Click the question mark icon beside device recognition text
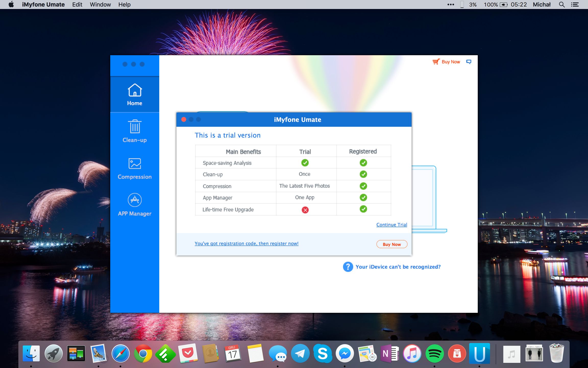This screenshot has width=588, height=368. [x=348, y=267]
